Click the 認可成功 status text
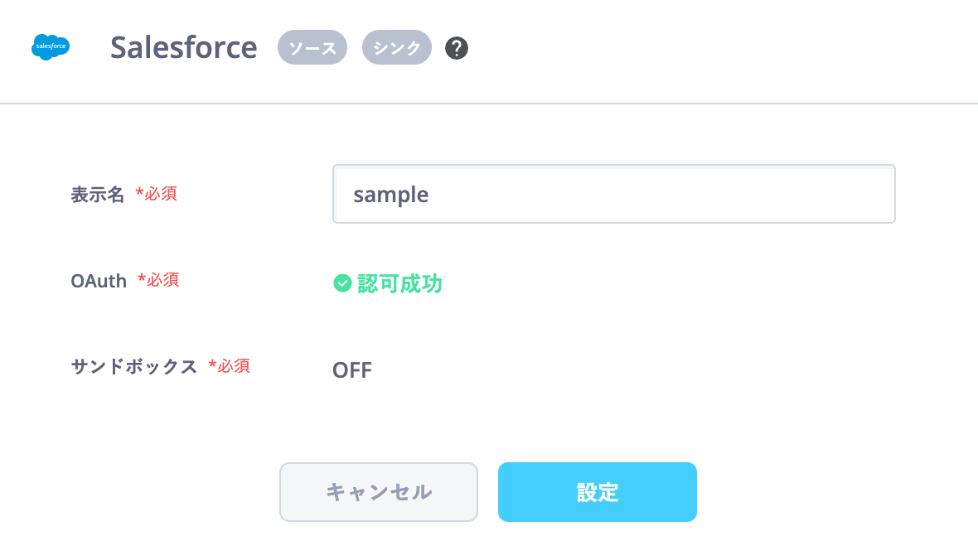This screenshot has height=560, width=978. 399,284
